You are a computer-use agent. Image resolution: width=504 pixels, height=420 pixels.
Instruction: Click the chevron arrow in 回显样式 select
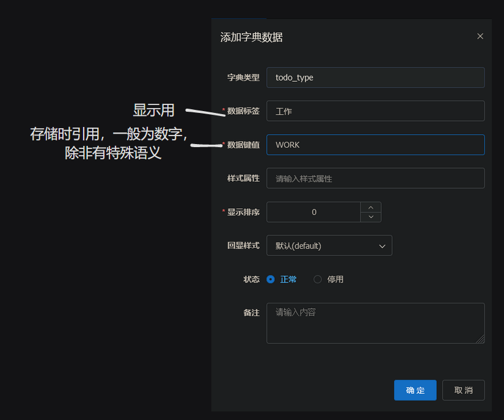[382, 246]
